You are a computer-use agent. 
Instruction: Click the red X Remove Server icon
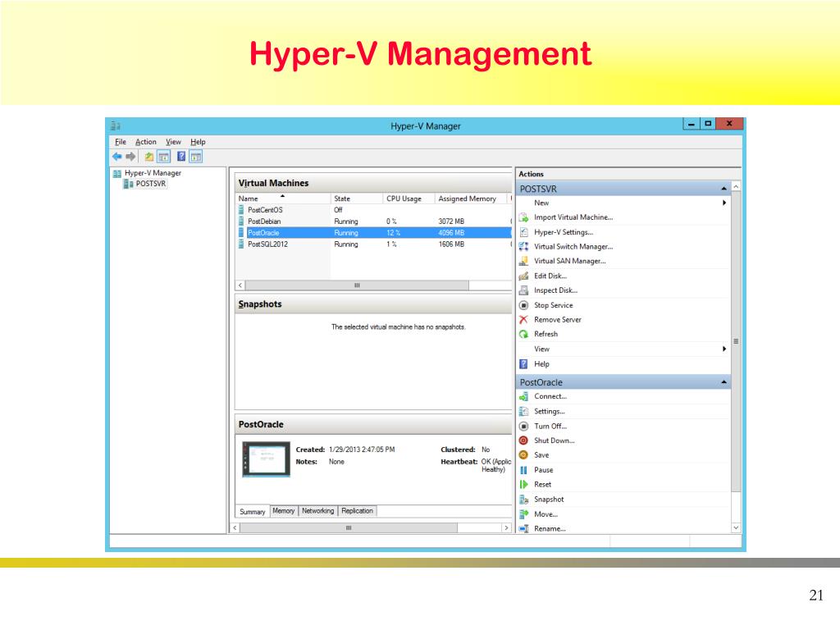524,320
